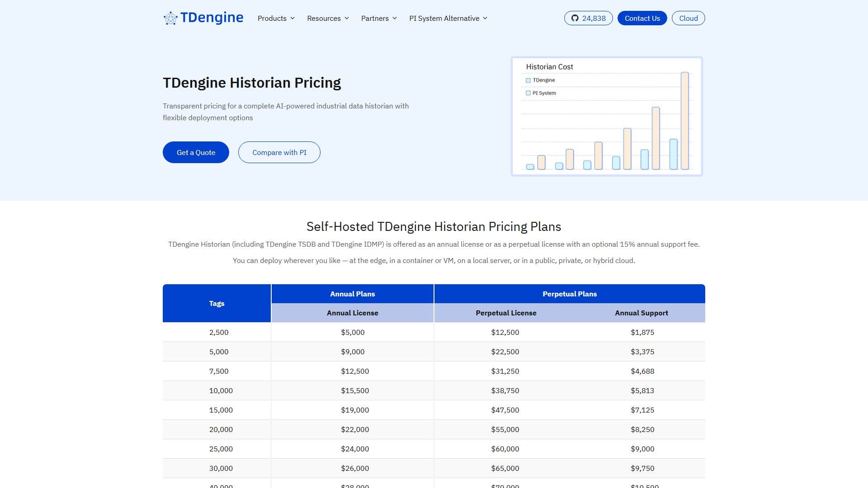Click the $9,000 annual license price
868x488 pixels.
tap(353, 352)
